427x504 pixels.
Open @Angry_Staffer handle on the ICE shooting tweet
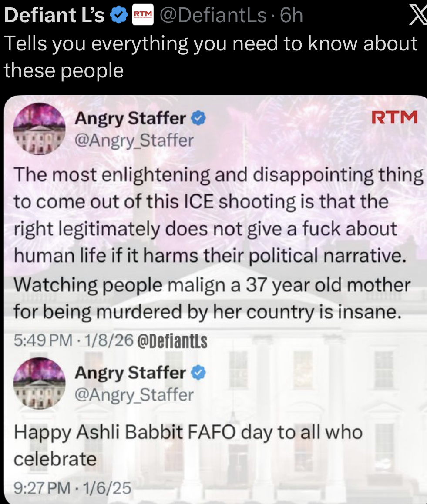[134, 140]
